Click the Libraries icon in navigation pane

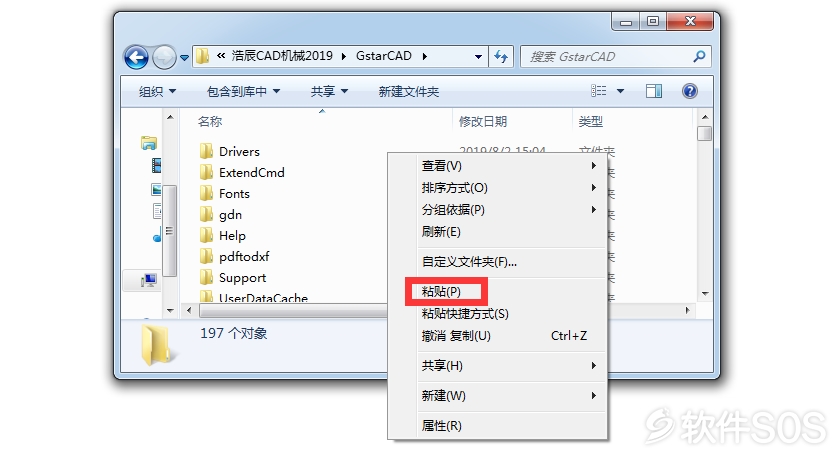tap(148, 143)
